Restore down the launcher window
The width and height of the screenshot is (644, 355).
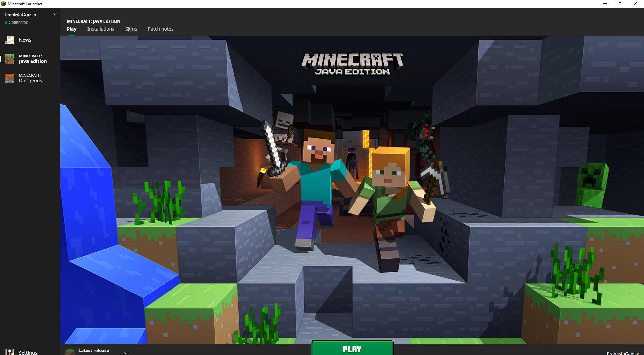click(x=620, y=4)
